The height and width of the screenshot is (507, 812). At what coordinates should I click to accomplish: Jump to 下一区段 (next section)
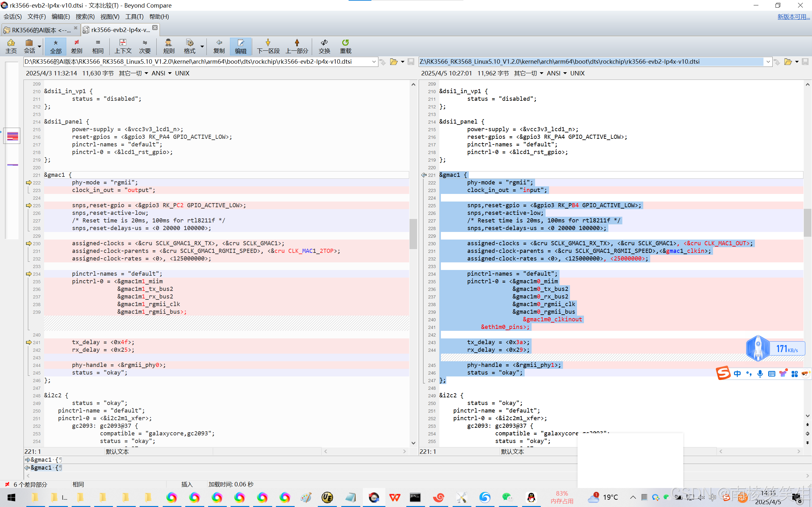pyautogui.click(x=268, y=46)
